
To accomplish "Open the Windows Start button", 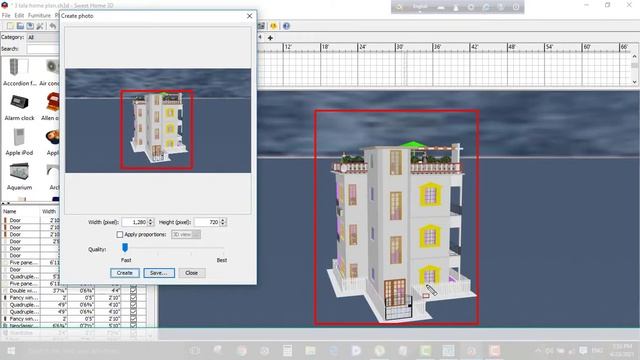I will [11, 351].
